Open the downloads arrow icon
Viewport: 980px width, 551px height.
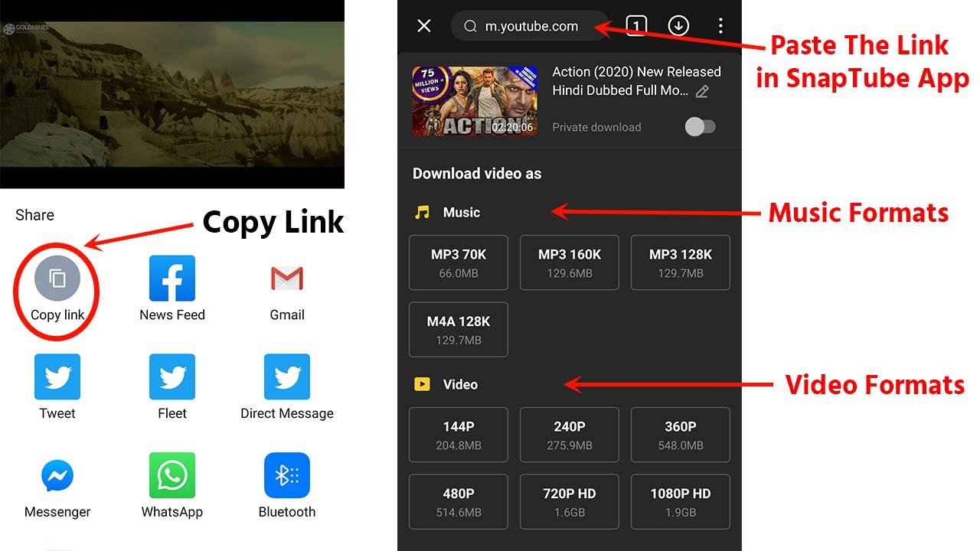678,26
